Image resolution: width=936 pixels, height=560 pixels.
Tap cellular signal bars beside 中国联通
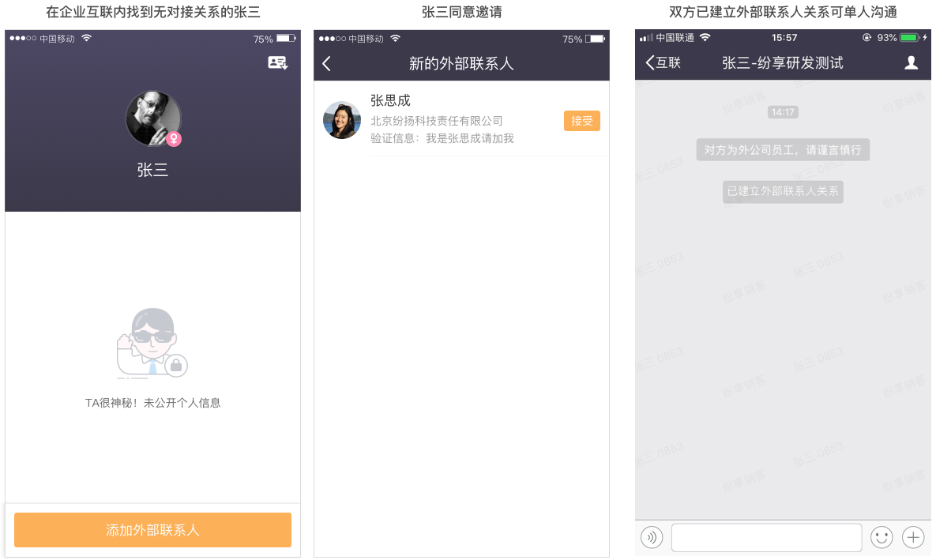pos(646,38)
